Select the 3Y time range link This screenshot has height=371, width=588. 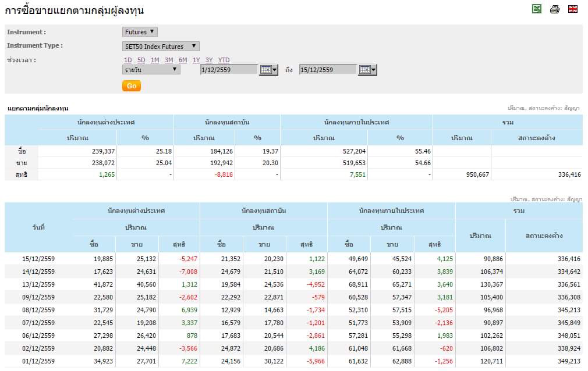click(x=209, y=60)
